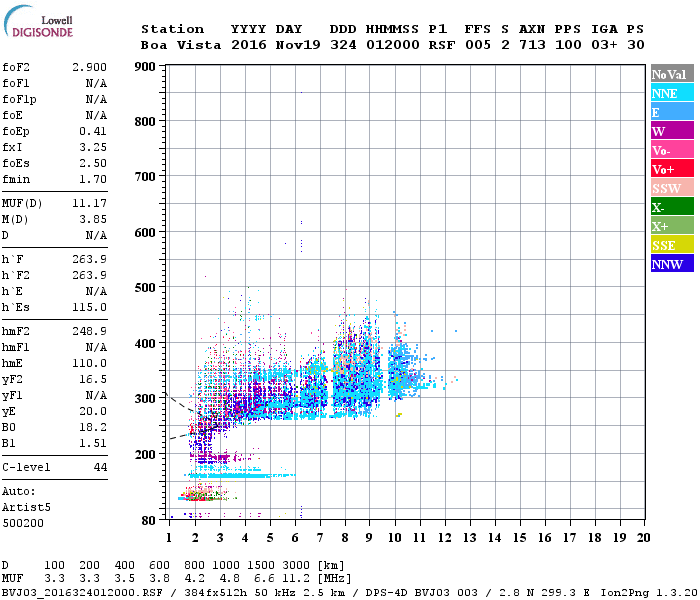Click the 900 km height axis label
Image resolution: width=700 pixels, height=600 pixels.
tap(145, 67)
